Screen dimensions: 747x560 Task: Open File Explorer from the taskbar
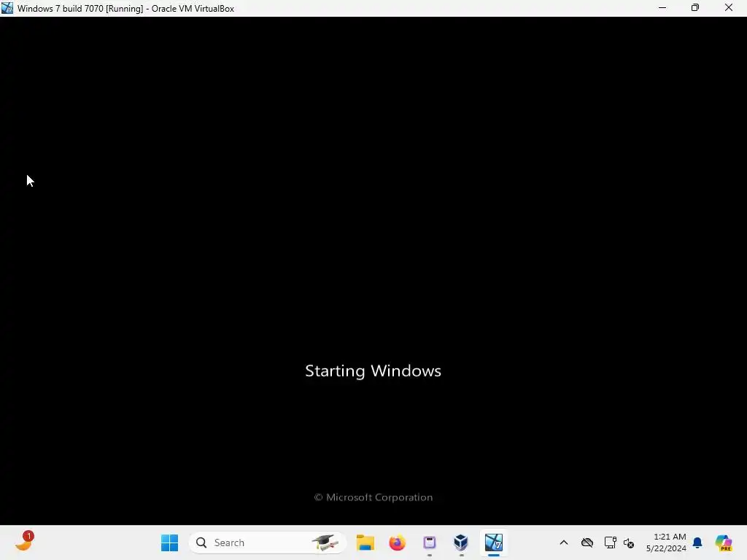(x=365, y=542)
